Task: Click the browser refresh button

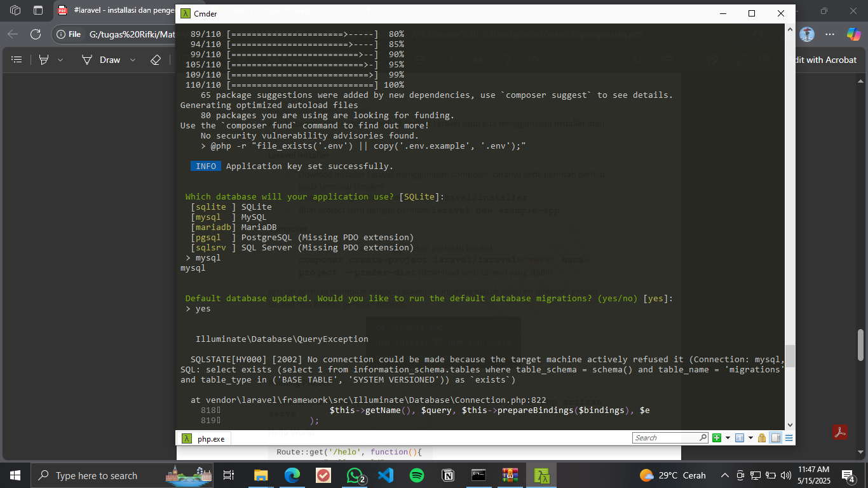Action: [36, 35]
